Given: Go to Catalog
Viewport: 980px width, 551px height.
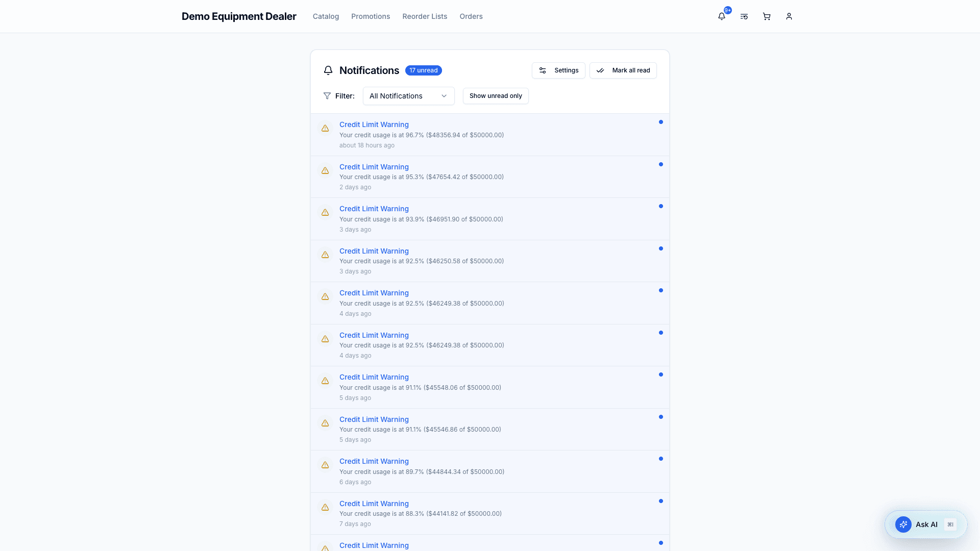Looking at the screenshot, I should (x=326, y=16).
